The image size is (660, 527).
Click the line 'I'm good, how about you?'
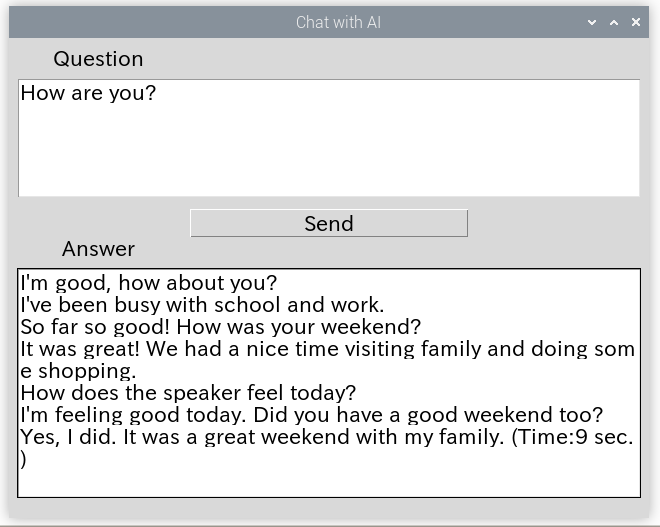point(149,283)
